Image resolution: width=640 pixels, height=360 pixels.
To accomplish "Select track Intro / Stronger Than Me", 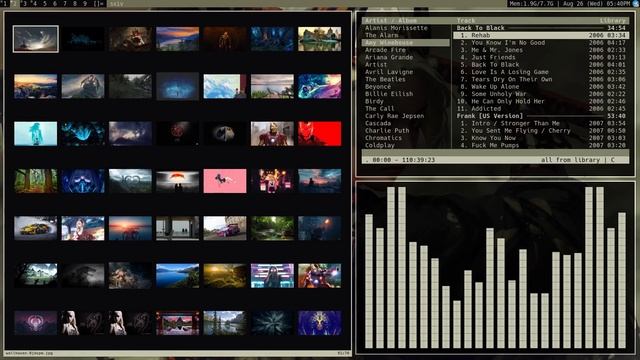I will [x=541, y=124].
